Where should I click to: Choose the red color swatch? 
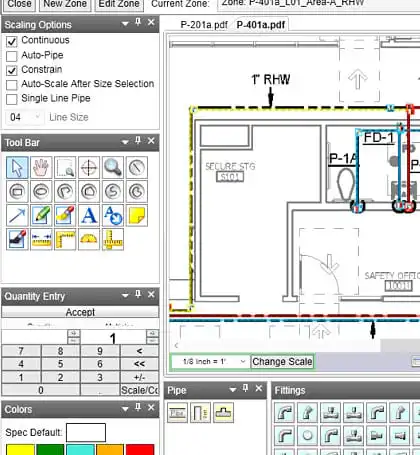pyautogui.click(x=140, y=450)
